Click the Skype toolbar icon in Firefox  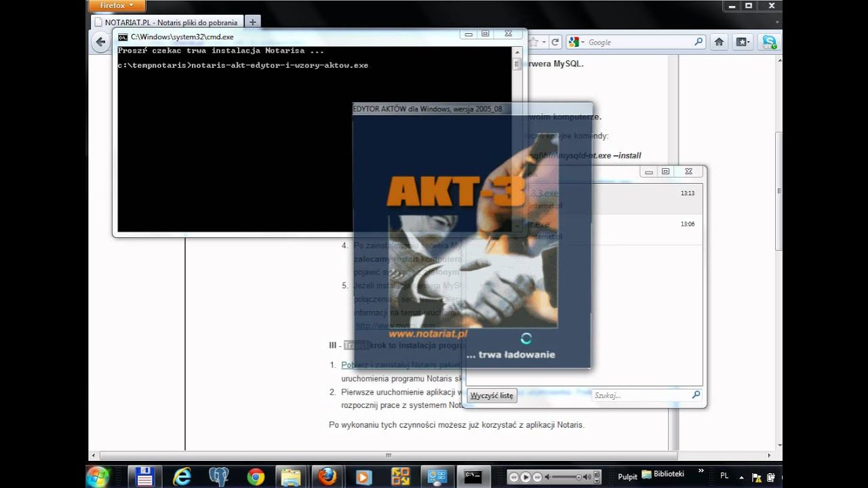click(x=769, y=42)
